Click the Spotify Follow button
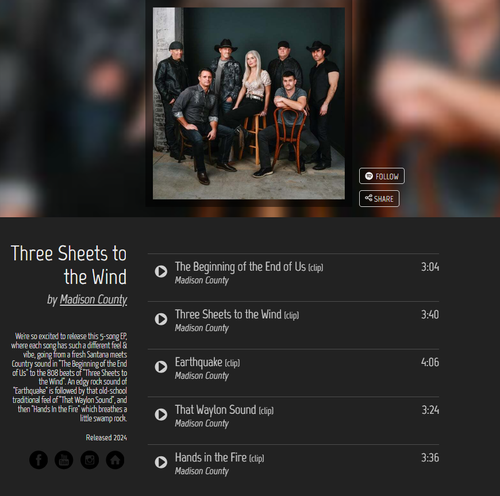 click(382, 176)
